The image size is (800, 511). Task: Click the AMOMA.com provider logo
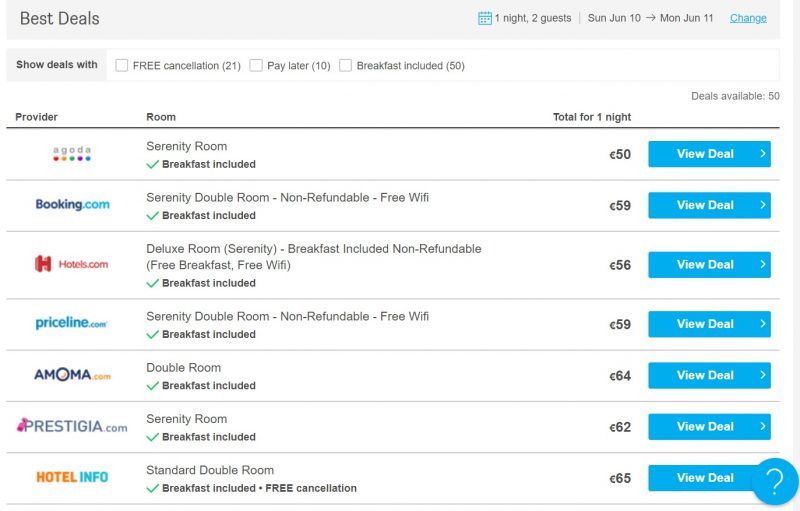[x=72, y=375]
